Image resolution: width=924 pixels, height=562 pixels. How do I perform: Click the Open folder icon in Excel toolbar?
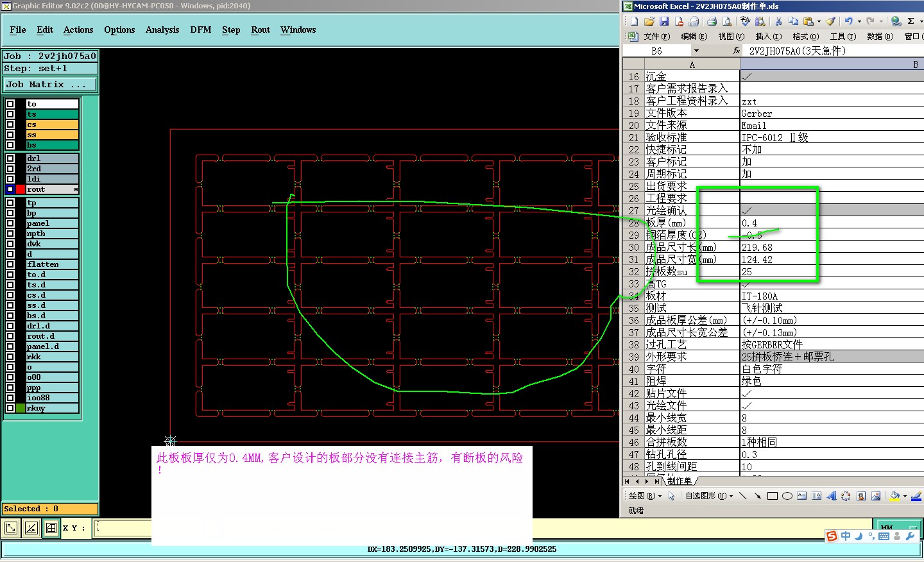[x=649, y=21]
